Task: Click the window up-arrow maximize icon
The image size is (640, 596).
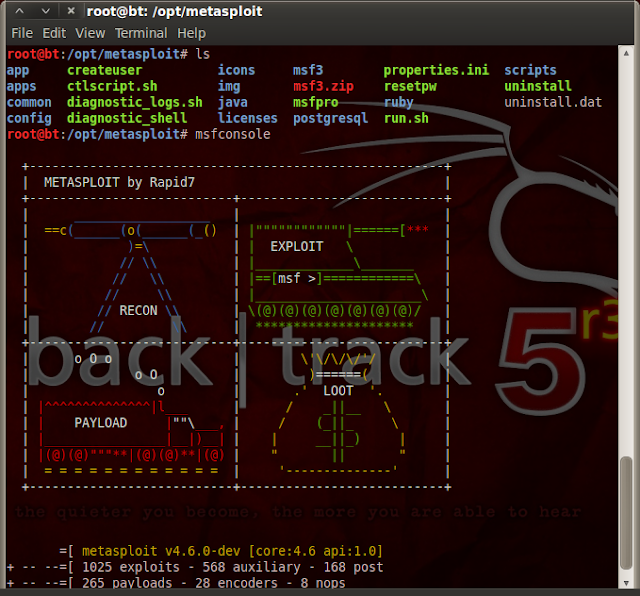Action: click(20, 11)
